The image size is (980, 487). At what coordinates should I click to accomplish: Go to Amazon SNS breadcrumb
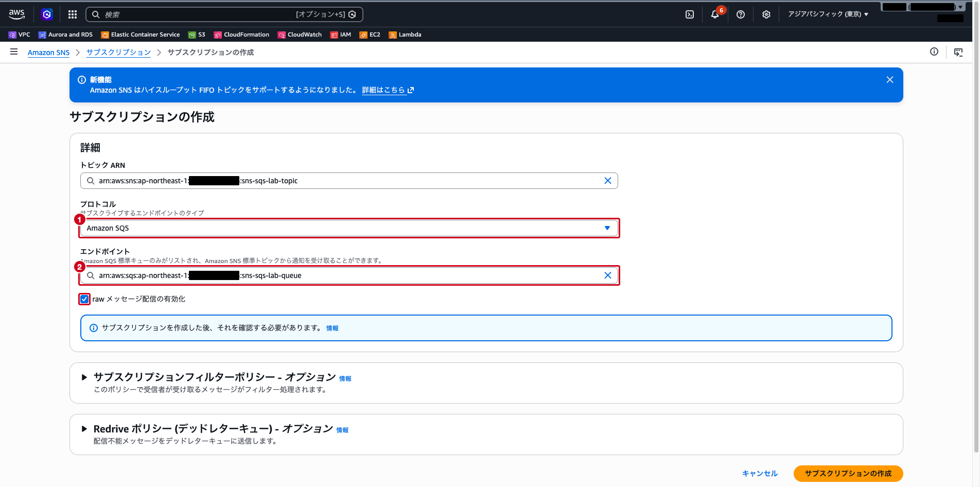tap(48, 53)
